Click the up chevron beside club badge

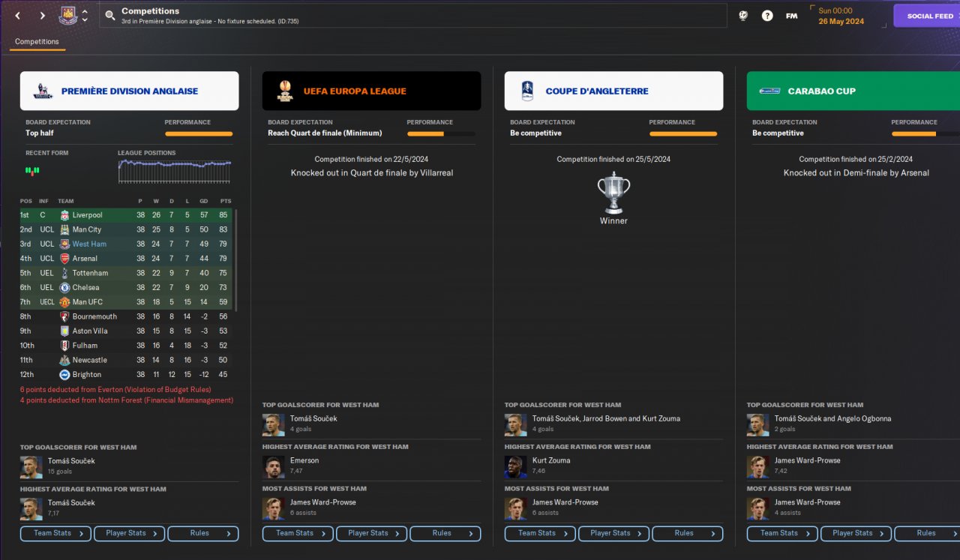[85, 11]
